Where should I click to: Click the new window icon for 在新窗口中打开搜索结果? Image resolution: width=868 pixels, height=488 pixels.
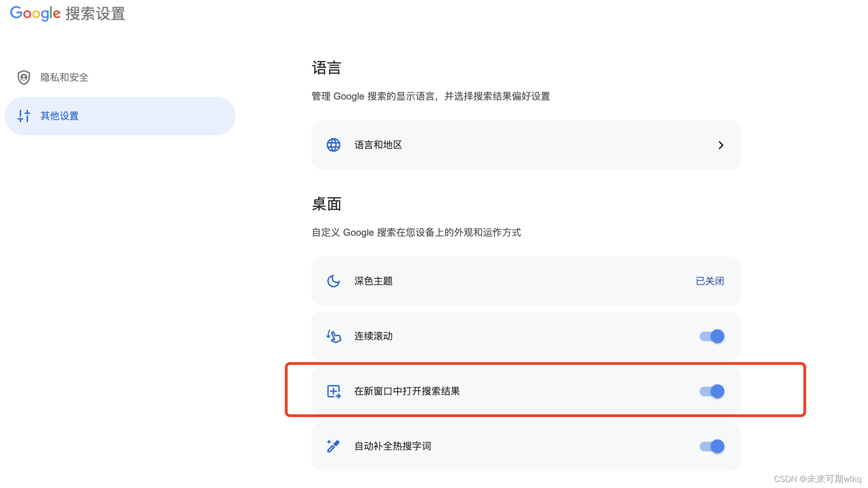(x=334, y=391)
